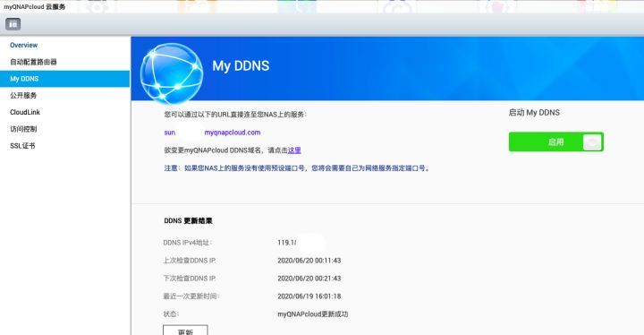Select 自动配置路由器 in sidebar
The width and height of the screenshot is (644, 335).
point(33,62)
